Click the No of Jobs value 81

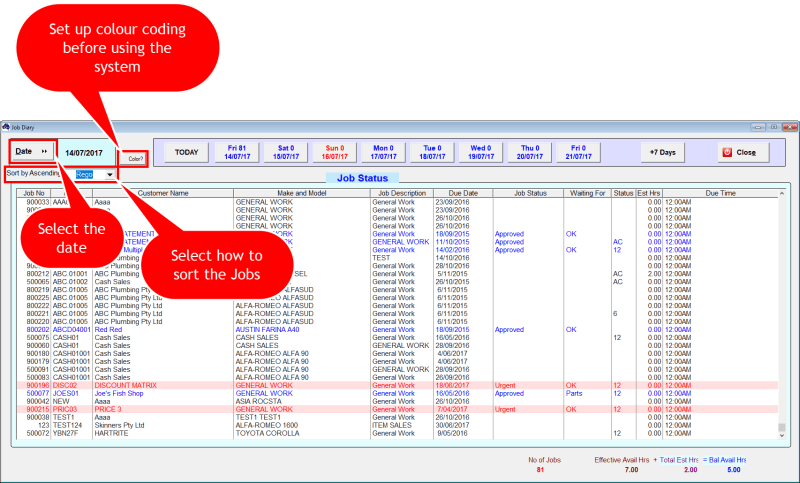tap(540, 470)
